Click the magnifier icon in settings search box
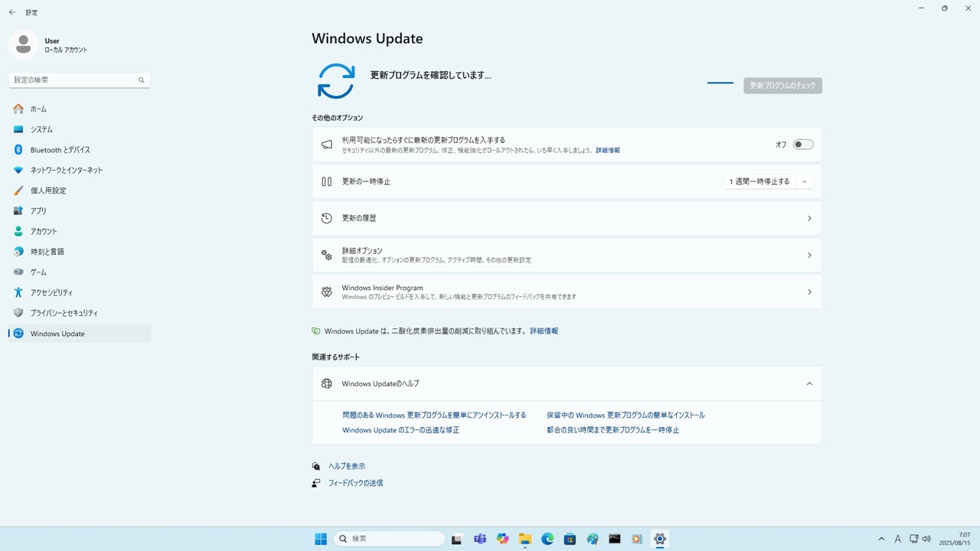Screen dimensions: 980x551 141,80
